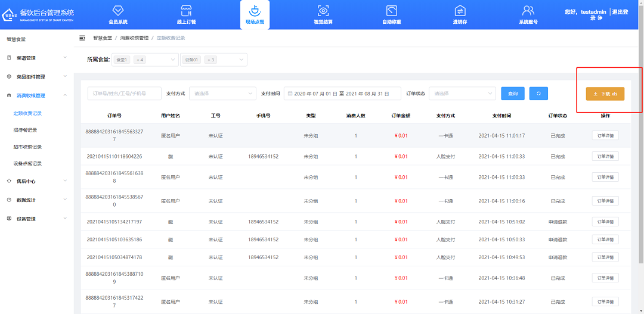Open the 会员系统 module icon

point(118,11)
